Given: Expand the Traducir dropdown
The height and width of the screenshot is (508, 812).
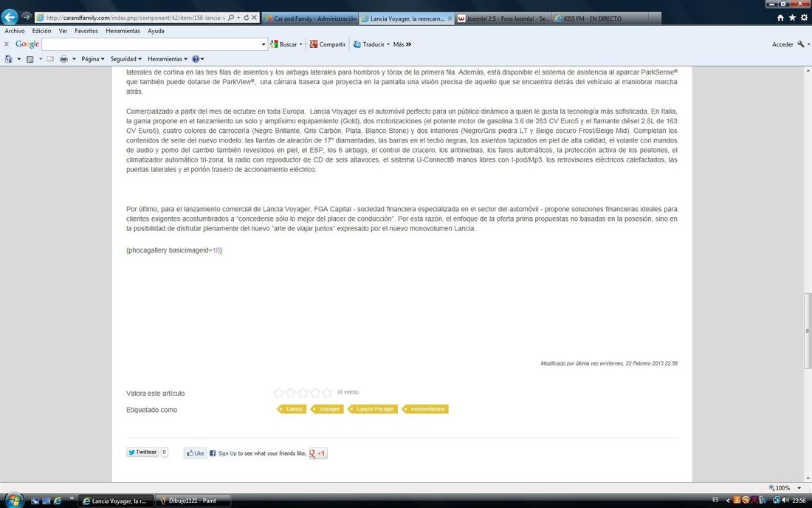Looking at the screenshot, I should 388,44.
